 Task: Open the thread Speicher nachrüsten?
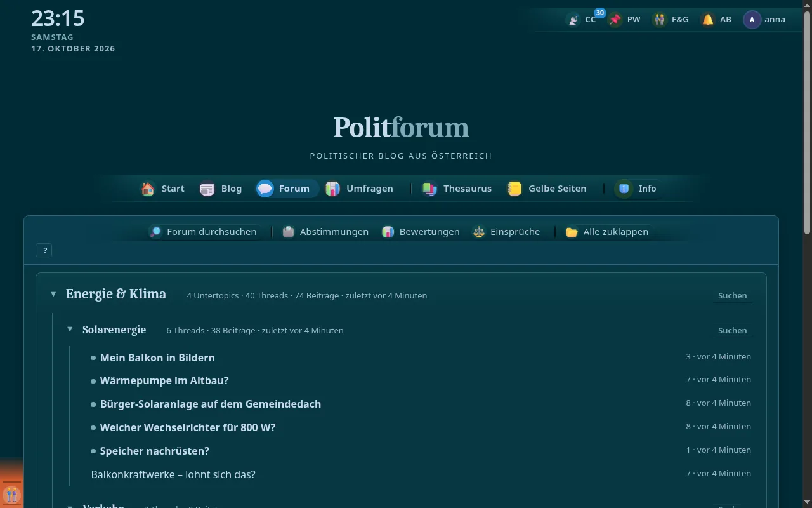click(155, 451)
